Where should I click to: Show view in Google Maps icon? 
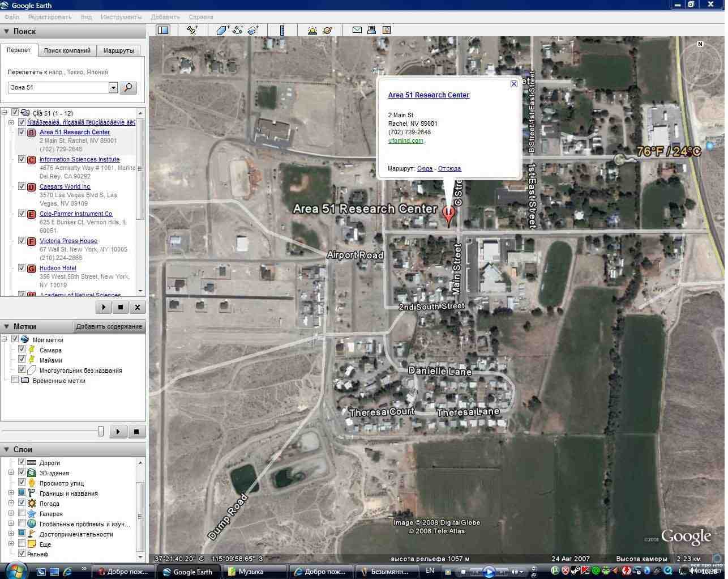tap(387, 30)
